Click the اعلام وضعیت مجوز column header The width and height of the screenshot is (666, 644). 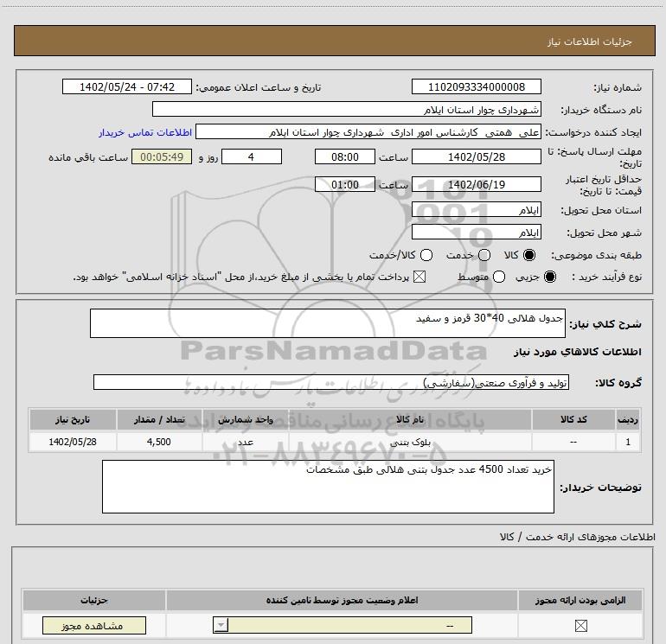tap(342, 600)
